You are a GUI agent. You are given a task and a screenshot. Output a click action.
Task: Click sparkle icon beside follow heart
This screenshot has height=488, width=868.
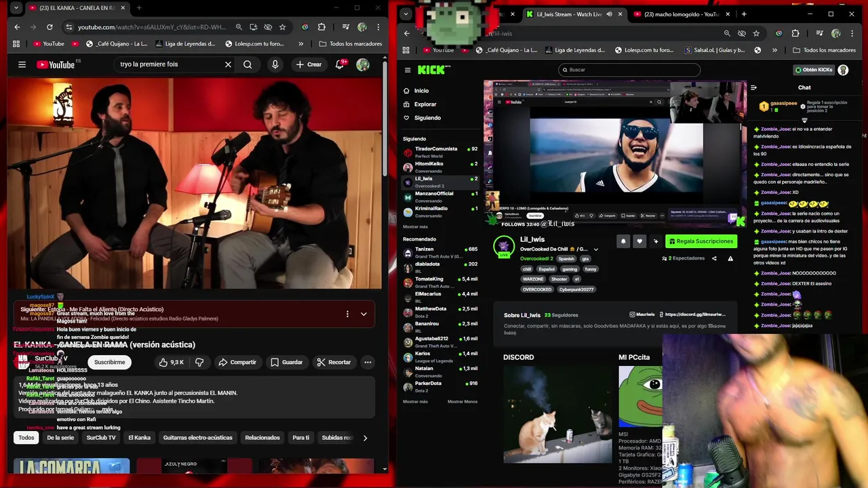point(656,241)
